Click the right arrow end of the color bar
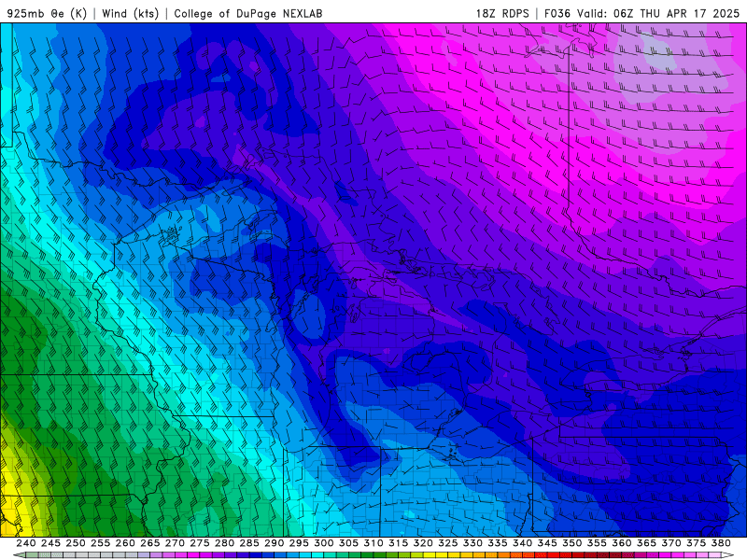This screenshot has height=560, width=747. (x=727, y=555)
